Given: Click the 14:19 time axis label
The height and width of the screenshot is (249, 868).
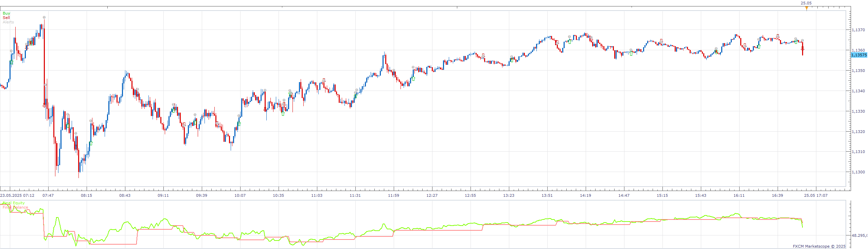Looking at the screenshot, I should click(x=586, y=195).
